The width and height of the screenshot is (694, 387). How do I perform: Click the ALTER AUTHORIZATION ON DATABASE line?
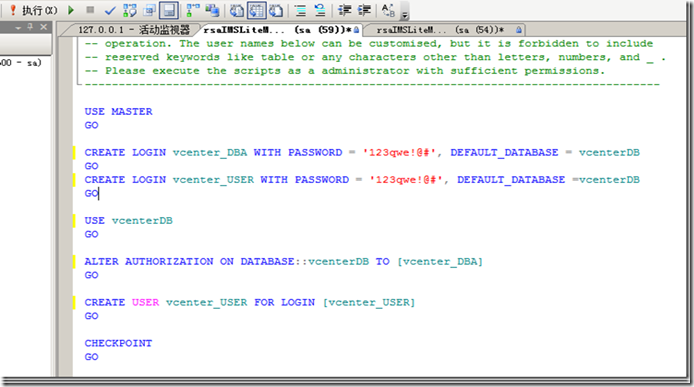(x=283, y=262)
